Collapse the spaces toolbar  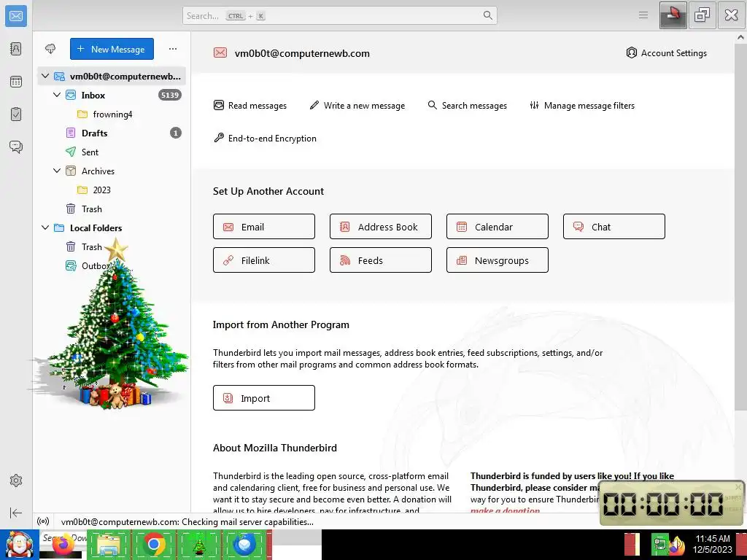[16, 513]
